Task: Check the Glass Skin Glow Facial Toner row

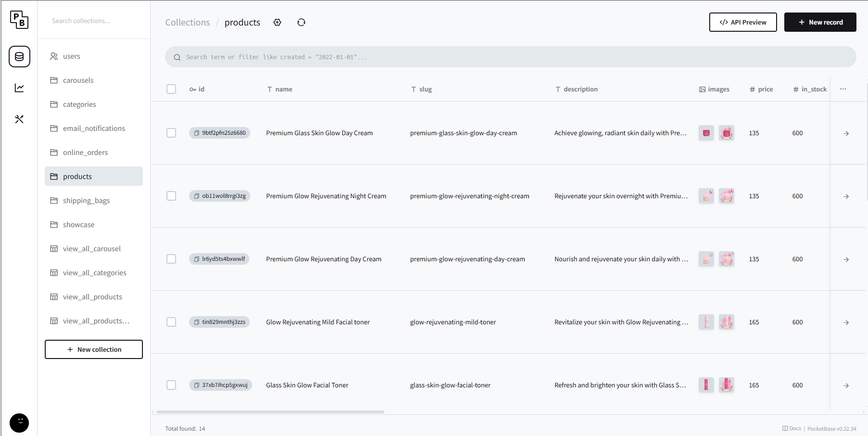Action: 171,385
